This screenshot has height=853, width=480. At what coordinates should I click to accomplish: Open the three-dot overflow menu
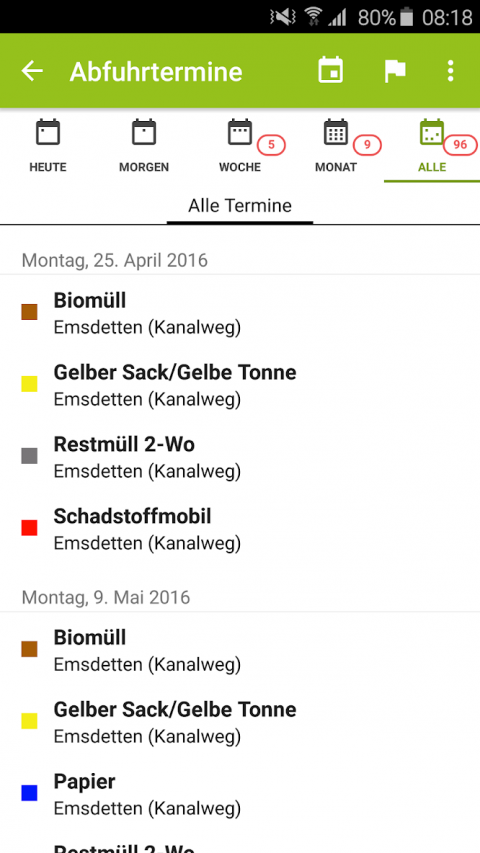click(x=450, y=71)
